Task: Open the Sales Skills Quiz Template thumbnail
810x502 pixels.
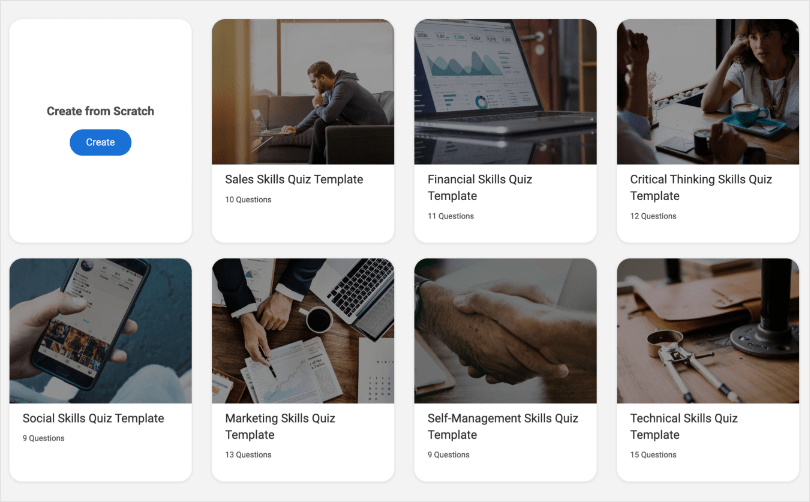Action: [x=303, y=92]
